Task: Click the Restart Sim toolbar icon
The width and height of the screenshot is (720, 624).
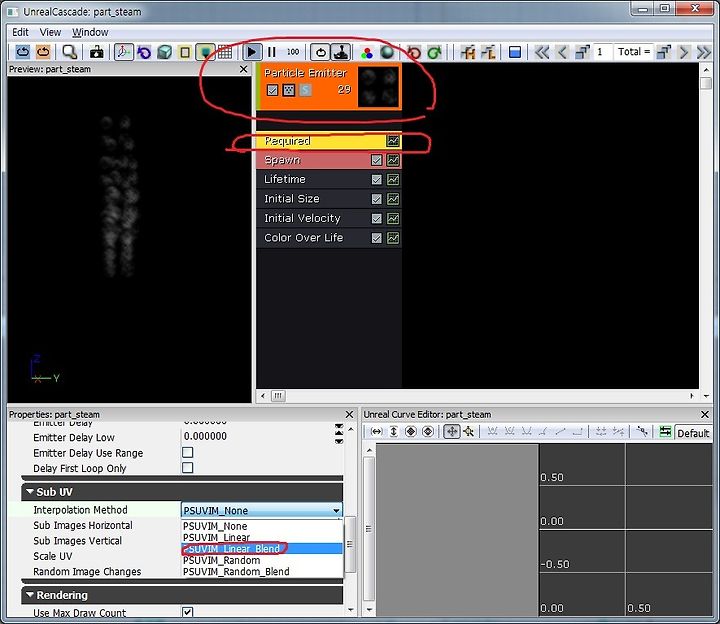Action: [x=22, y=52]
